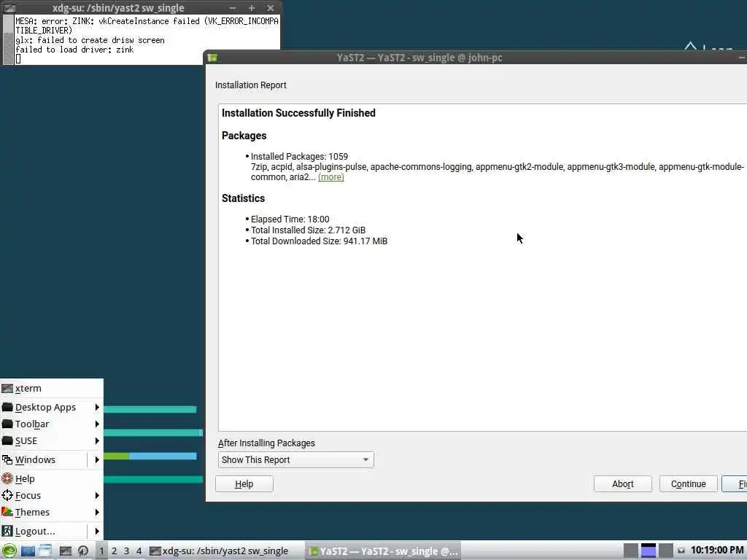Minimize the xdg-su xterm window
Screen dimensions: 747x560
(233, 7)
